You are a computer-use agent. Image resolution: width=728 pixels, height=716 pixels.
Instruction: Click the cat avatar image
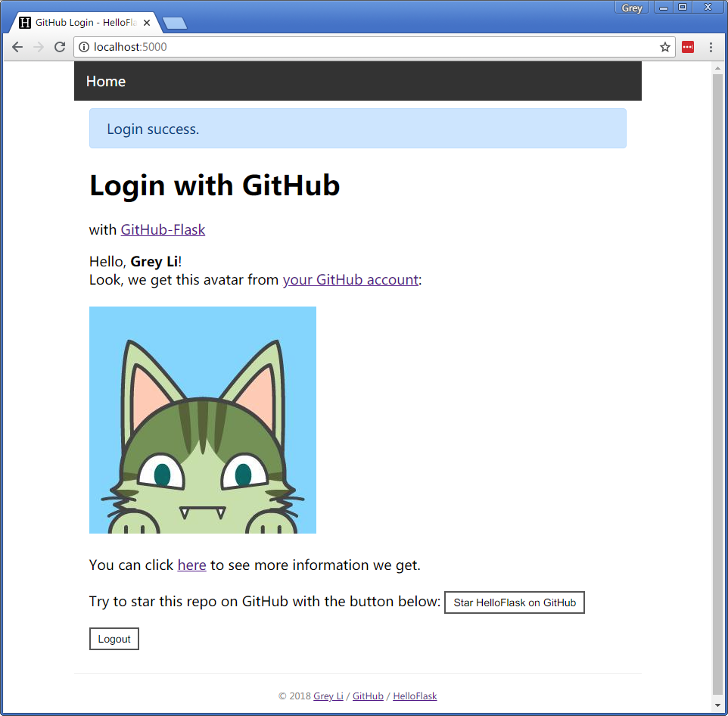tap(202, 419)
